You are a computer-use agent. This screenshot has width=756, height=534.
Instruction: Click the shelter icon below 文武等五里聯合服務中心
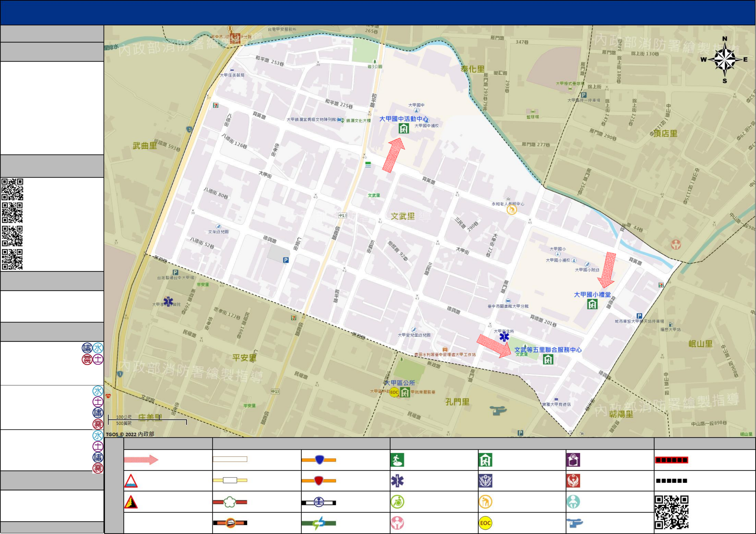tap(548, 359)
